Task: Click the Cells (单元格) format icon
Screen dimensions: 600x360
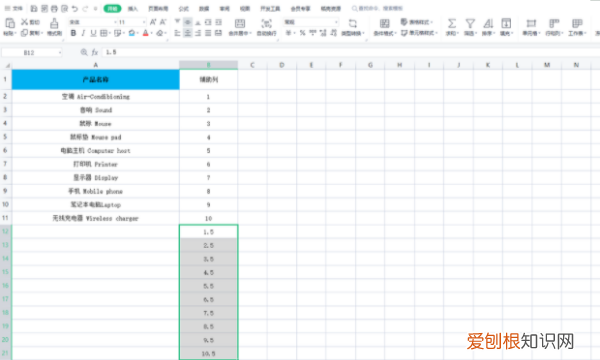Action: (531, 24)
